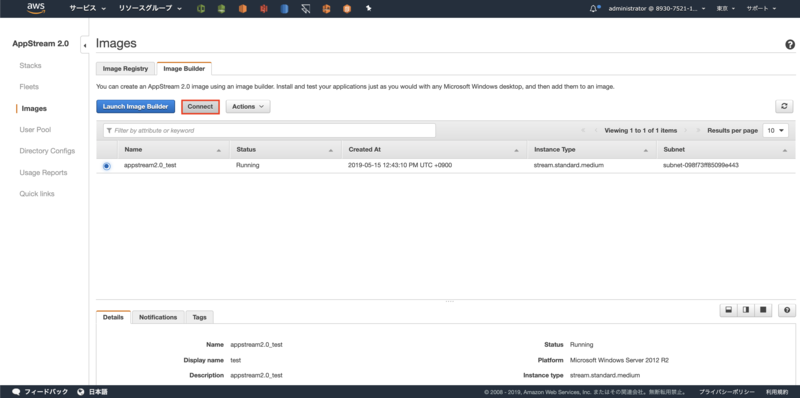The image size is (800, 398).
Task: Go to Stacks in the sidebar
Action: 31,65
